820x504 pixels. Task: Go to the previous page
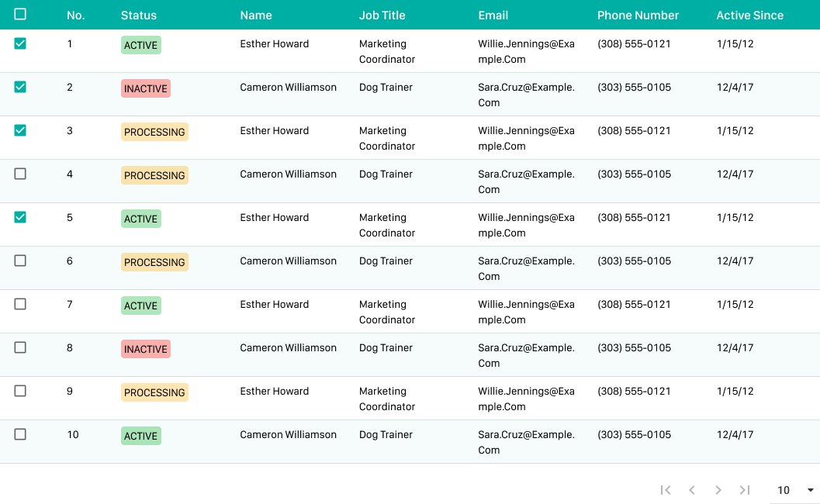click(692, 490)
